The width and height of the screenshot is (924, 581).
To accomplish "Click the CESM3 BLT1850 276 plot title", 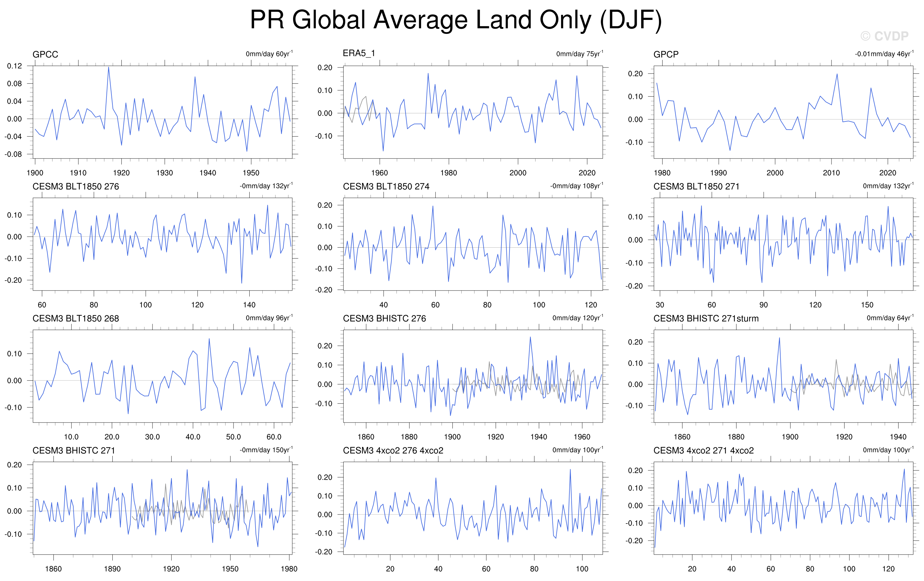I will [75, 187].
